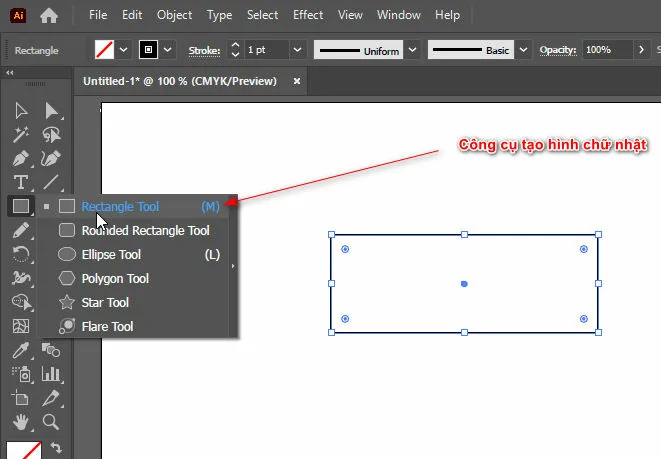Open the fill color dropdown arrow
Image resolution: width=661 pixels, height=459 pixels.
tap(124, 50)
